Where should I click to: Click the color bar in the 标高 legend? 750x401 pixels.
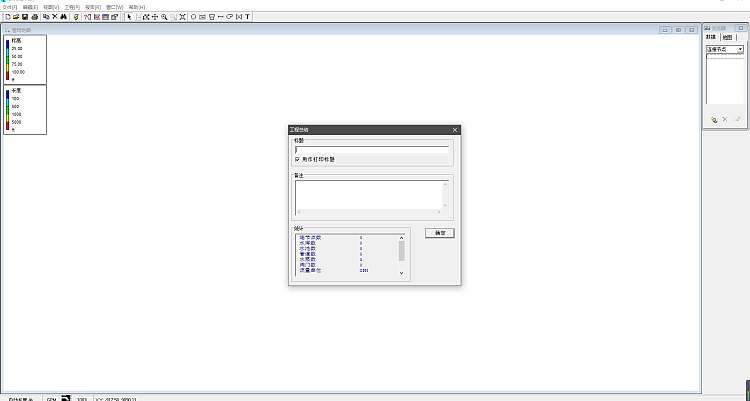(8, 60)
